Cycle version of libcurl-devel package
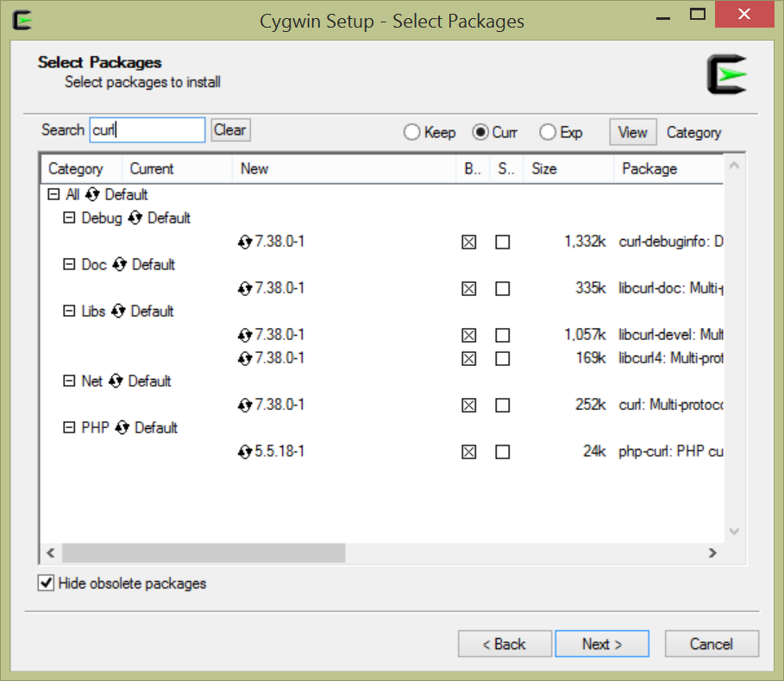The height and width of the screenshot is (681, 784). [x=244, y=335]
